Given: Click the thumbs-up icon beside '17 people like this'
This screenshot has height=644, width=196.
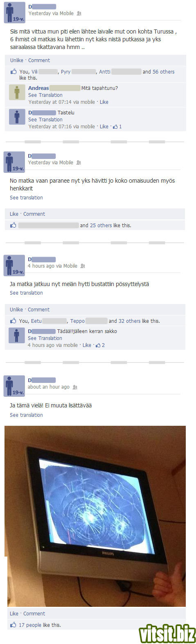Looking at the screenshot, I should tap(14, 625).
